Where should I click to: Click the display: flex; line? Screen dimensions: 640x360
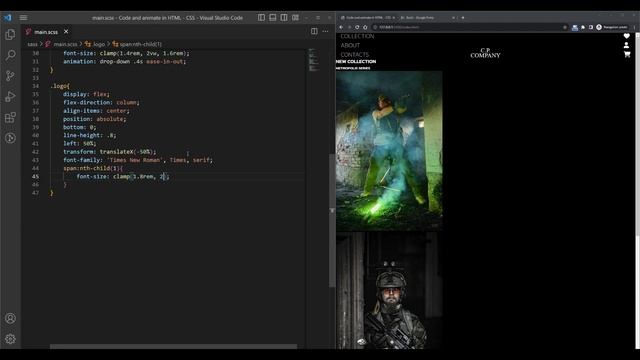(x=86, y=94)
